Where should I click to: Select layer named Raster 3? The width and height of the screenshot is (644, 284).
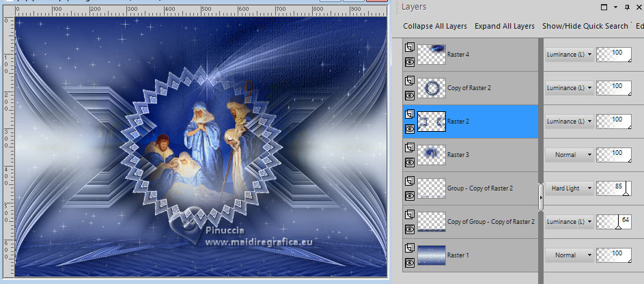coord(458,155)
